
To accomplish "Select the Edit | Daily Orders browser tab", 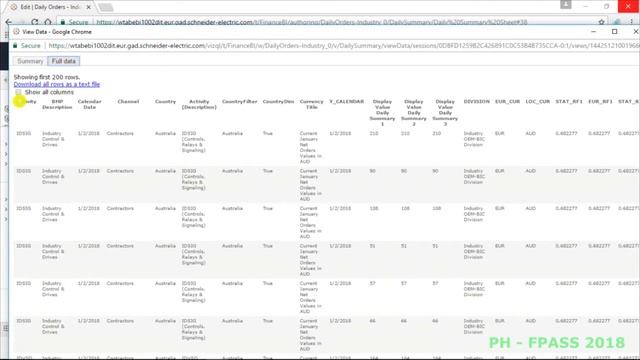I will tap(50, 7).
